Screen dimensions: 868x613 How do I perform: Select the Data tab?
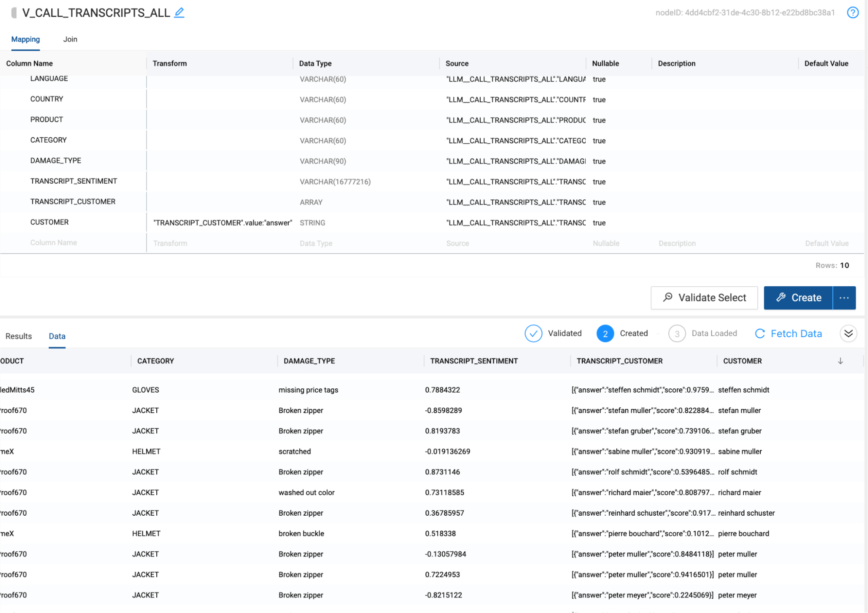(x=57, y=336)
